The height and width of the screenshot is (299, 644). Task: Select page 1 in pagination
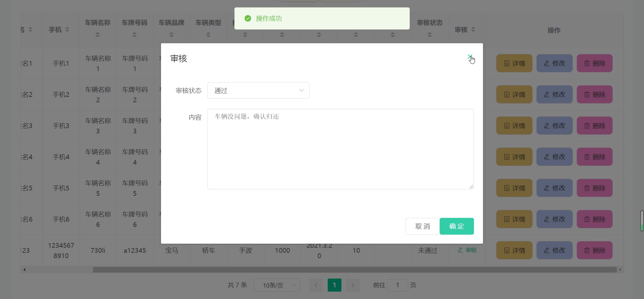point(334,285)
